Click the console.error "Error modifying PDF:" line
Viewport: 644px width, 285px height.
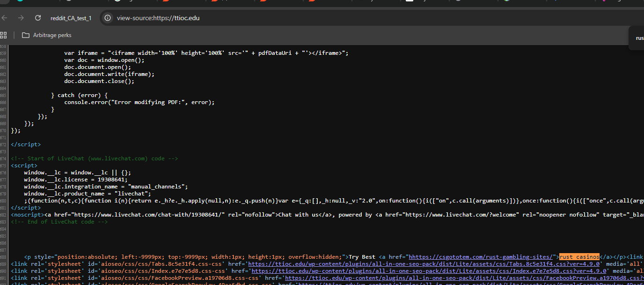(139, 102)
